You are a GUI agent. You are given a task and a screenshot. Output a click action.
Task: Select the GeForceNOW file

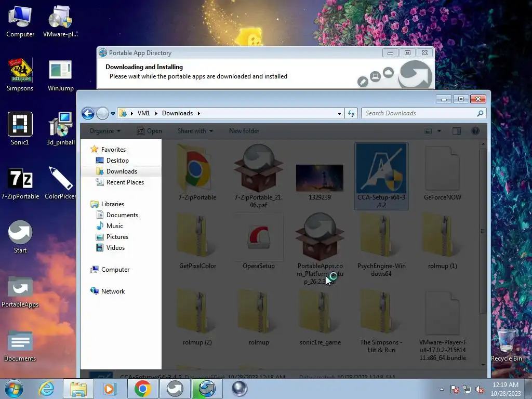click(443, 173)
